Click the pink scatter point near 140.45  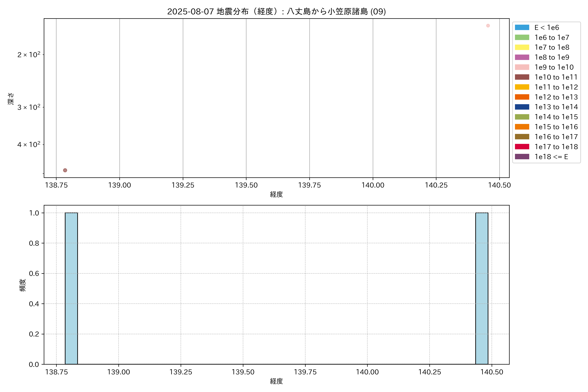pos(488,26)
